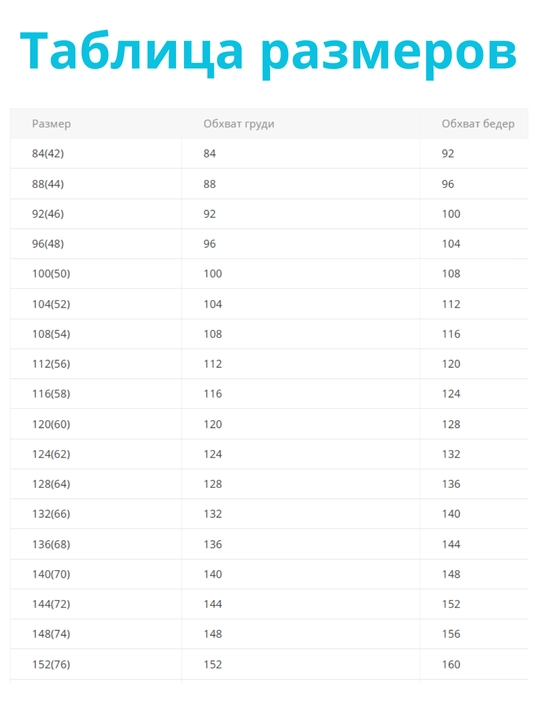Click hip value 132 in the 124(62) row
540x720 pixels.
click(x=451, y=454)
